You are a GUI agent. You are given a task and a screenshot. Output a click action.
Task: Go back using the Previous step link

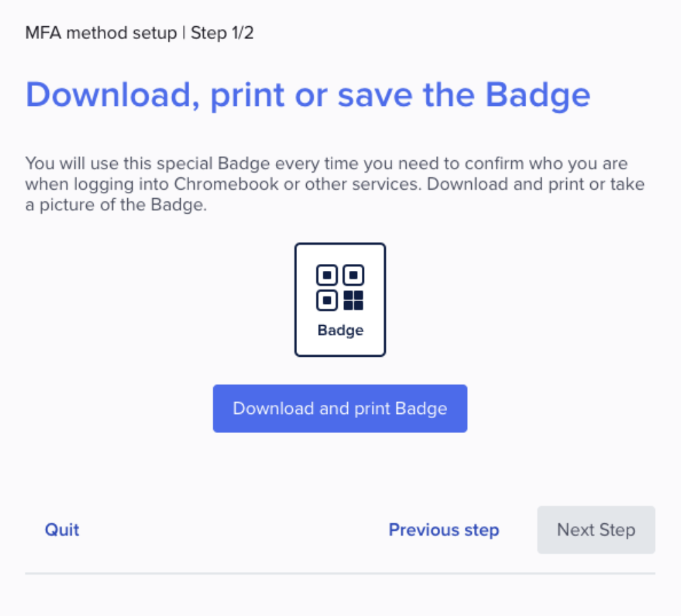[x=444, y=530]
